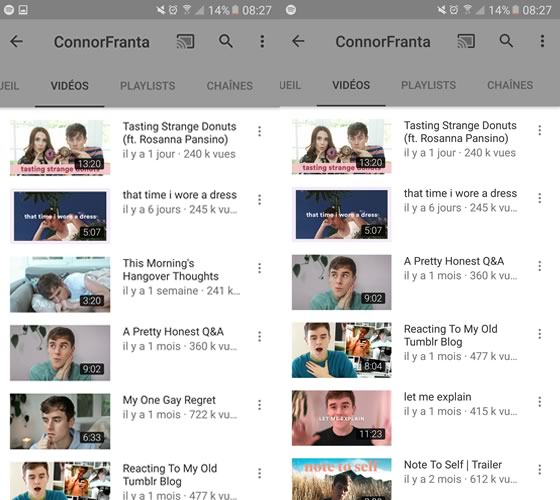This screenshot has width=560, height=500.
Task: Switch to partially hidden ACCUEIL tab, right screen
Action: point(290,85)
